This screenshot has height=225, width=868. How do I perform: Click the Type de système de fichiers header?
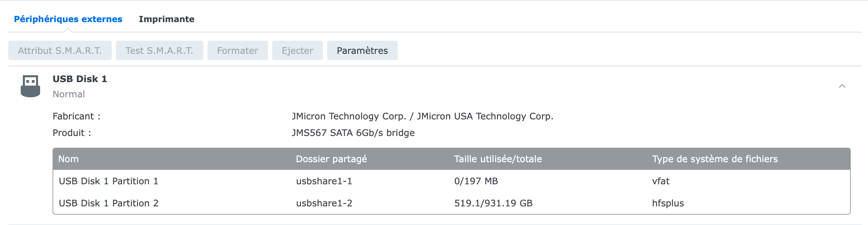[x=714, y=159]
